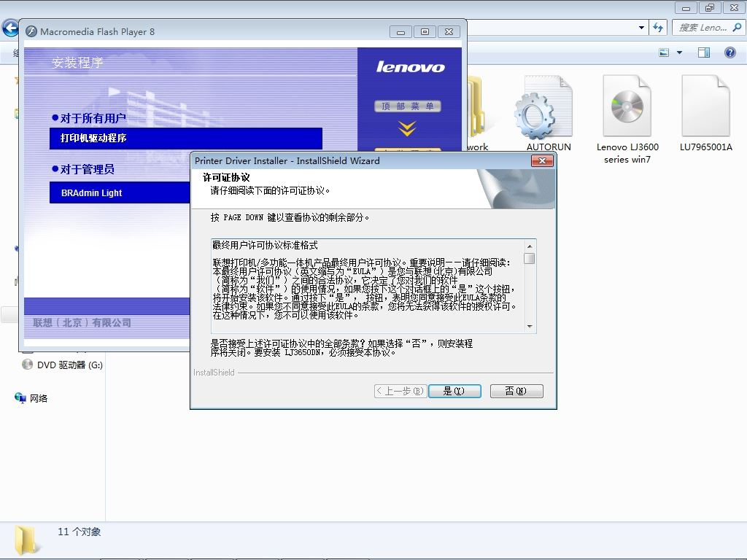Image resolution: width=747 pixels, height=560 pixels.
Task: Restore the Explorer window
Action: 710,7
